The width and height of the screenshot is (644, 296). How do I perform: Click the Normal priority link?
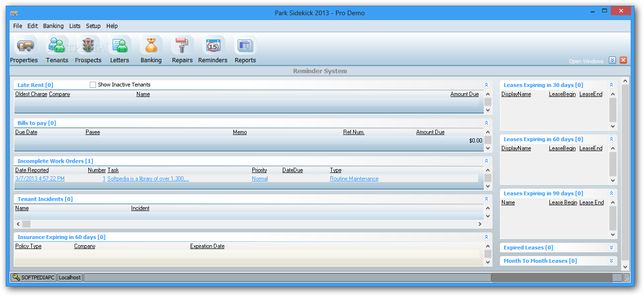coord(260,179)
